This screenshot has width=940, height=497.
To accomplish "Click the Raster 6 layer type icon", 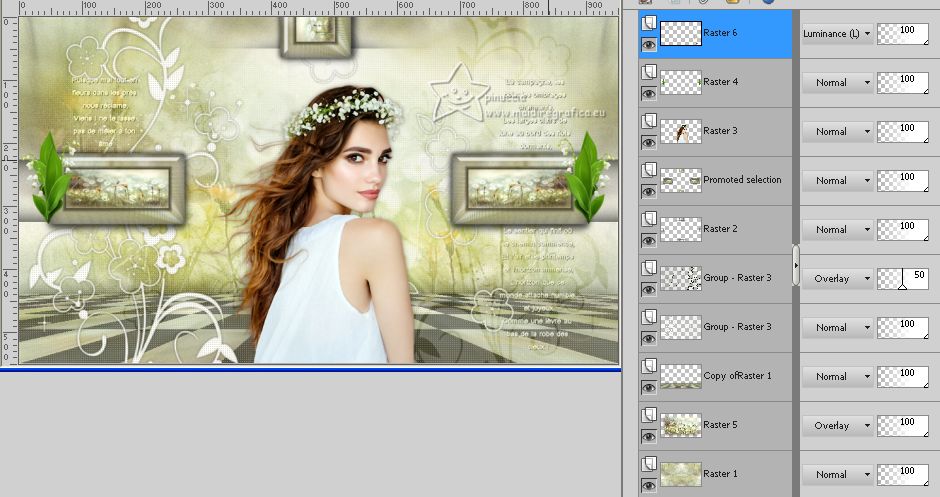I will (x=648, y=24).
